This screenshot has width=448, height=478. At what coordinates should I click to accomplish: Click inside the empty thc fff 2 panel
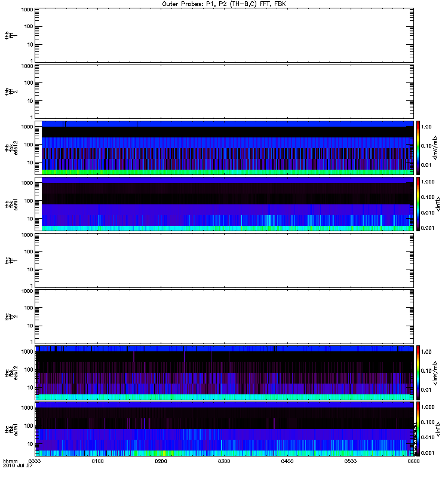pos(224,317)
